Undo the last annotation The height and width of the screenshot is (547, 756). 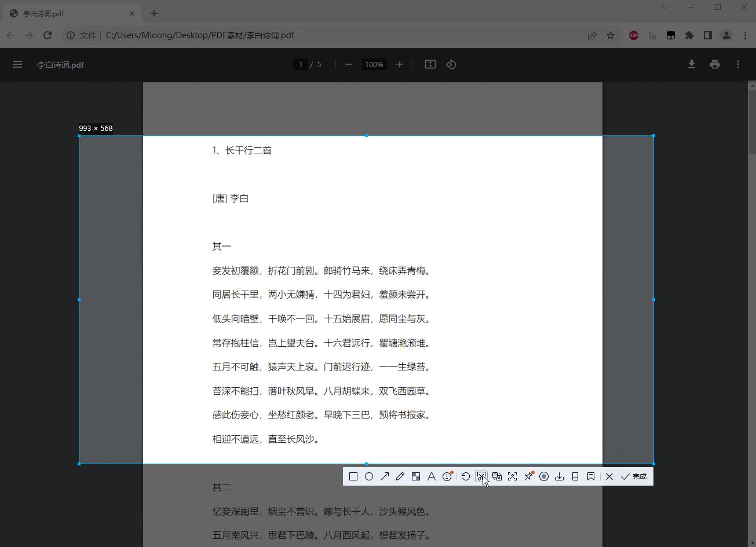466,476
